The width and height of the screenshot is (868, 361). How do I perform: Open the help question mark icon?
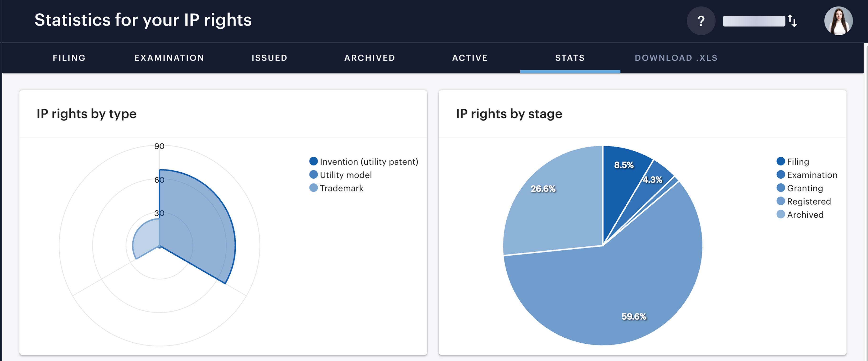[701, 21]
